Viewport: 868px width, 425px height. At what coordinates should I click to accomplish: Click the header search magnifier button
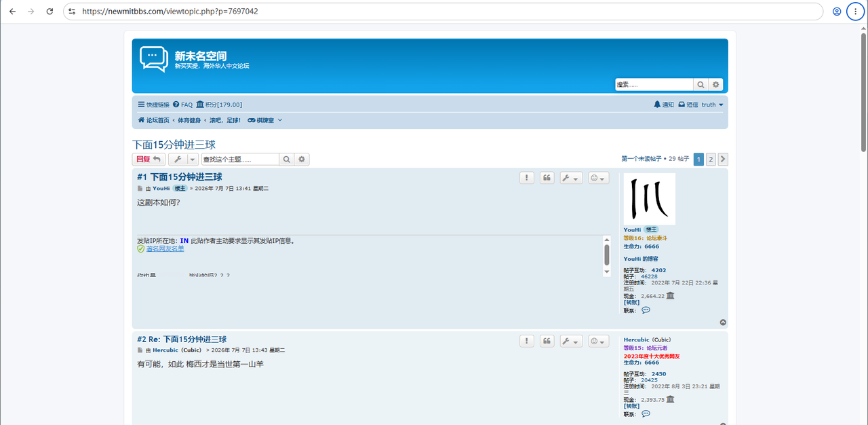701,85
